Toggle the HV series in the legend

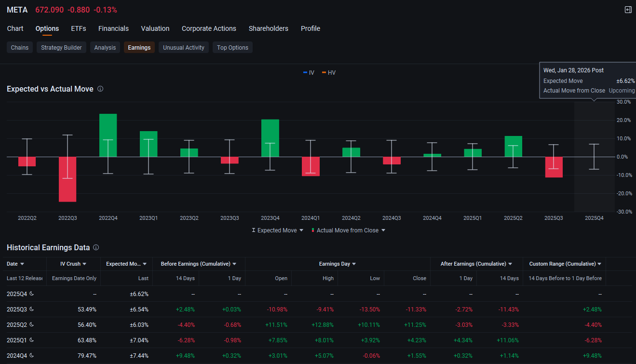[328, 73]
